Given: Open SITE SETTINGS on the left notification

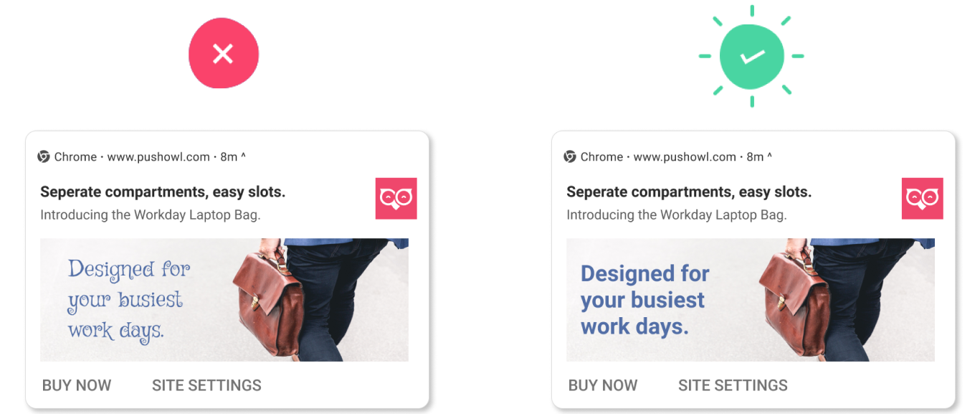Looking at the screenshot, I should [206, 385].
